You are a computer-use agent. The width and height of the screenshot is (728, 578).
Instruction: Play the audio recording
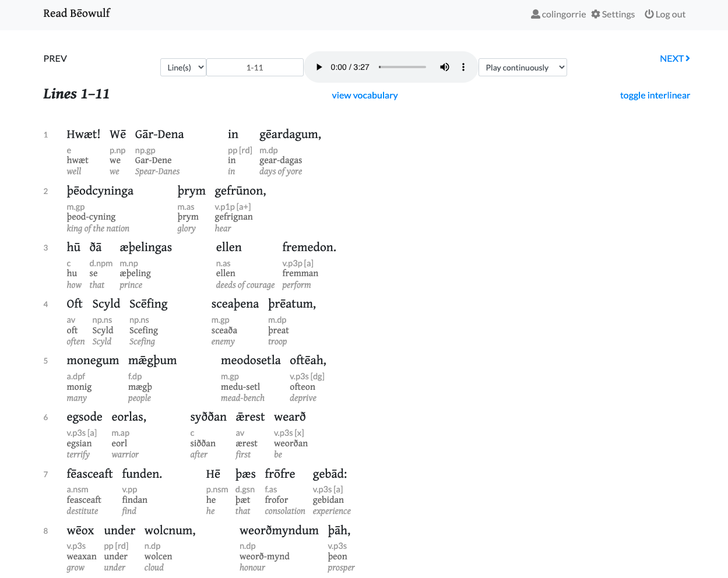[319, 67]
